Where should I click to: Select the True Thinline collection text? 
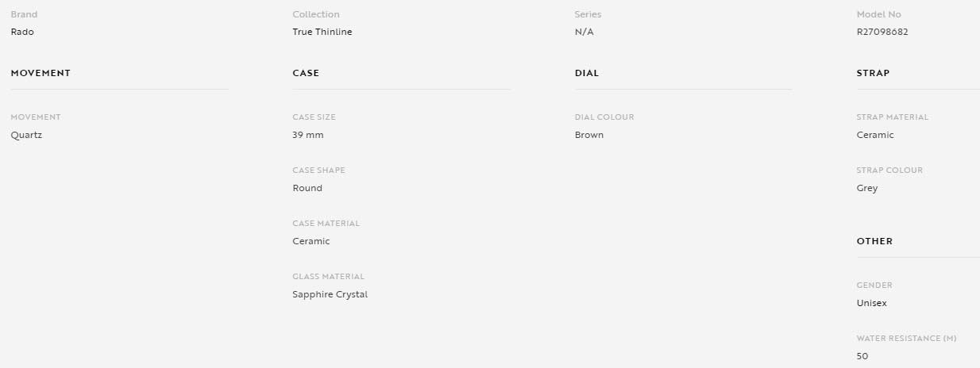[x=322, y=32]
